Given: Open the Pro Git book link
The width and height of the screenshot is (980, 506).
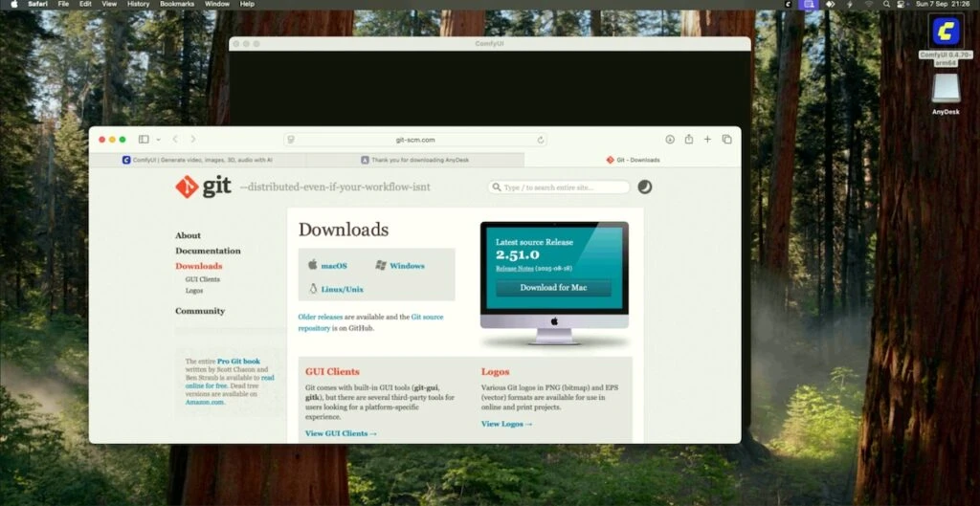Looking at the screenshot, I should tap(238, 361).
